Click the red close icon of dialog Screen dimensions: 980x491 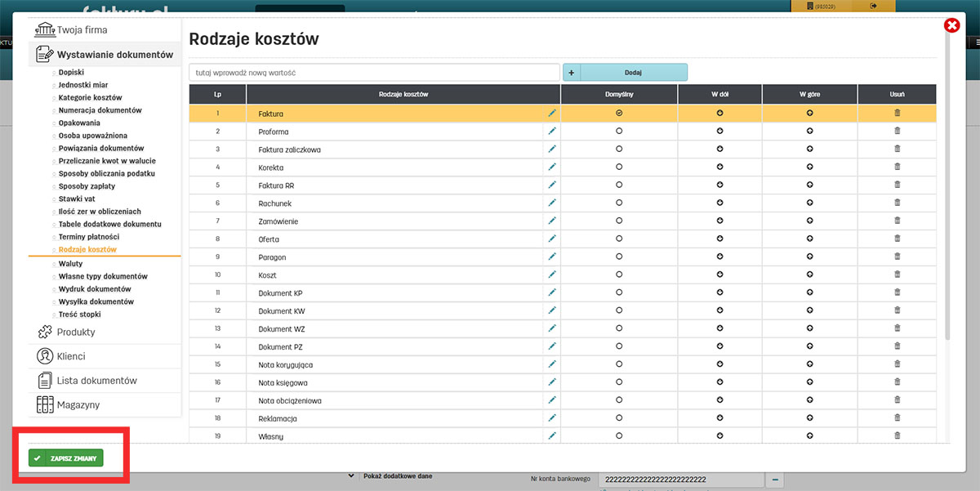951,26
